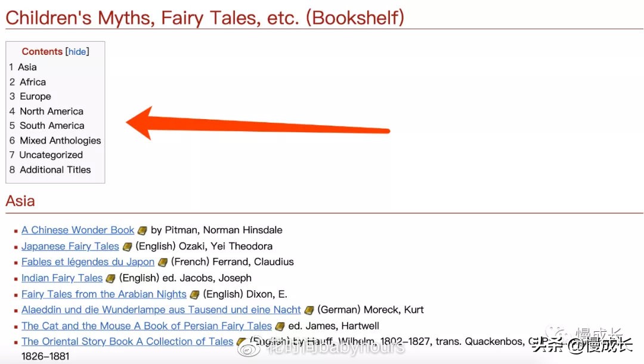The height and width of the screenshot is (364, 644).
Task: Open Fairy Tales from the Arabian Nights
Action: [104, 294]
